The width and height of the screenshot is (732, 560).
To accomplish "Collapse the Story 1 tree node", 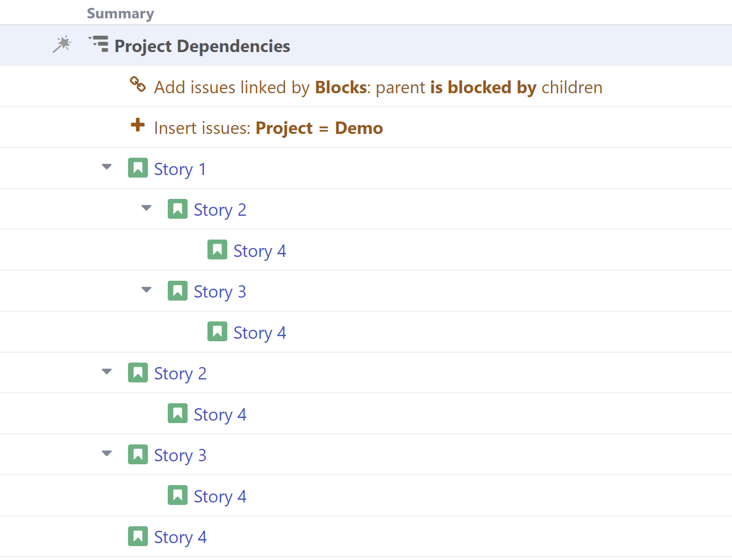I will point(107,167).
